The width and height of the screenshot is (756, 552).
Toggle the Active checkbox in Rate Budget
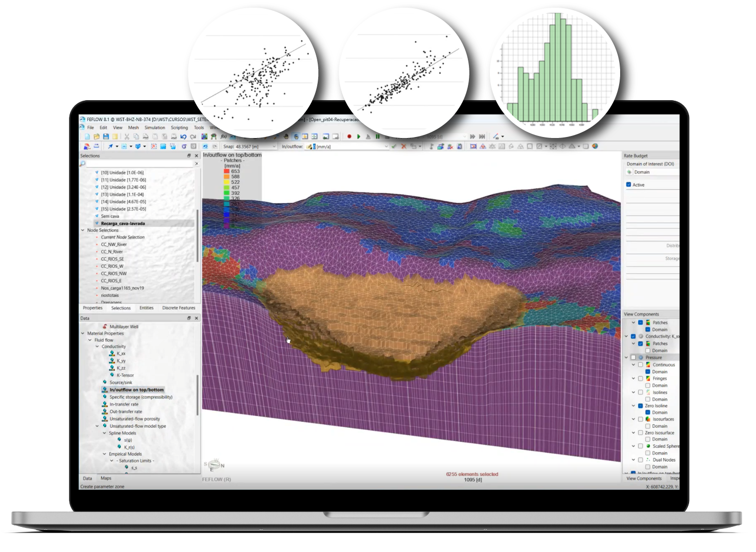coord(629,185)
